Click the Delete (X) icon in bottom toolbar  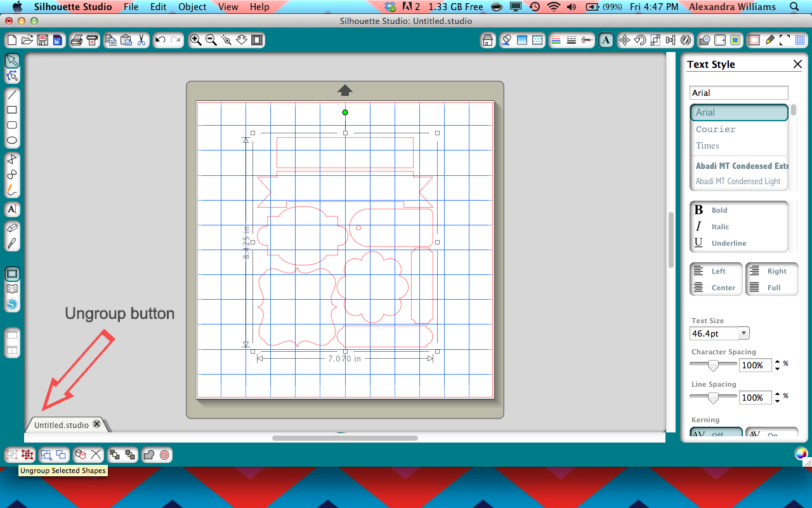click(96, 455)
